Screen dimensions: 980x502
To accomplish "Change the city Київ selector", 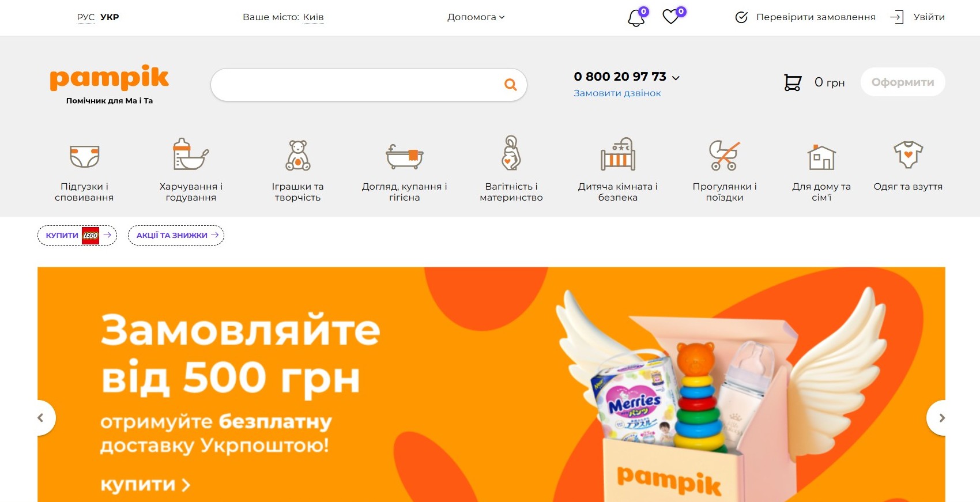I will point(313,17).
